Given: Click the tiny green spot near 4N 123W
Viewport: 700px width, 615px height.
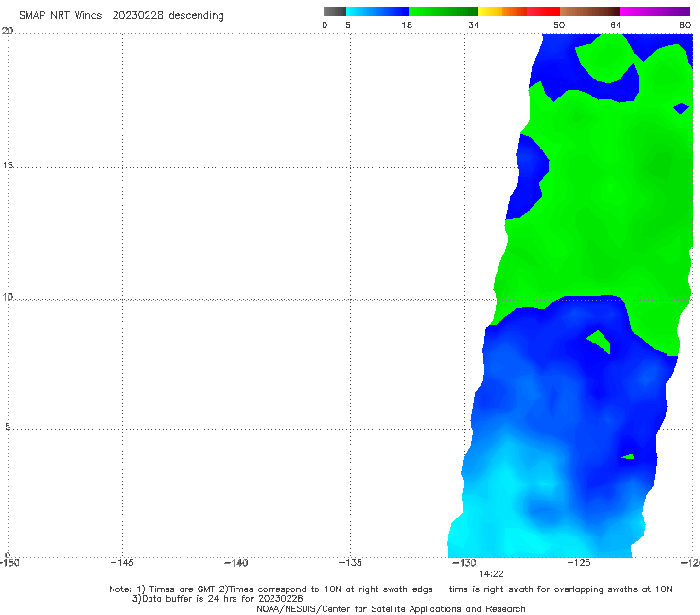Looking at the screenshot, I should point(628,456).
